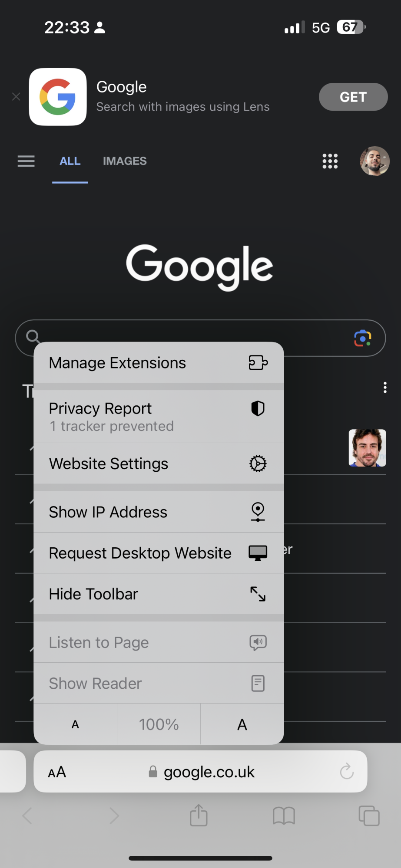Tap magnifier icon in search box
Screen dimensions: 401x868
[33, 337]
